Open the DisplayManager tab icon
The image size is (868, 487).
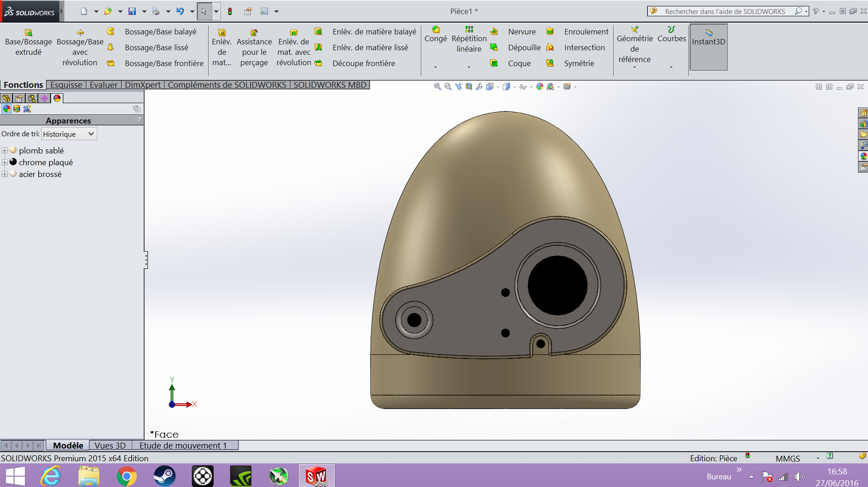pyautogui.click(x=57, y=98)
